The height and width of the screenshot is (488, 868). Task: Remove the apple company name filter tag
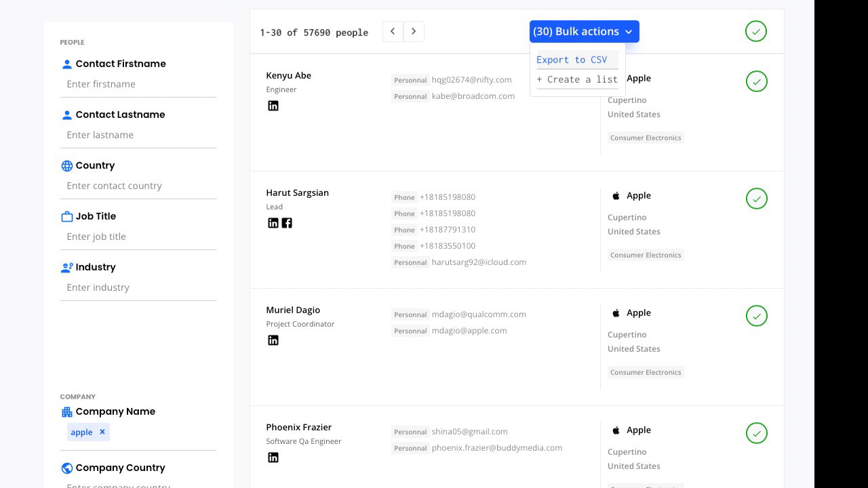(102, 432)
